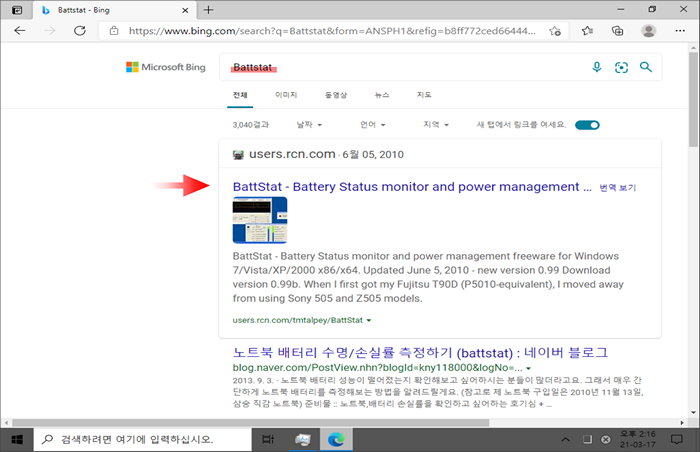Click the Bing voice search microphone icon
The image size is (700, 452).
click(x=597, y=67)
